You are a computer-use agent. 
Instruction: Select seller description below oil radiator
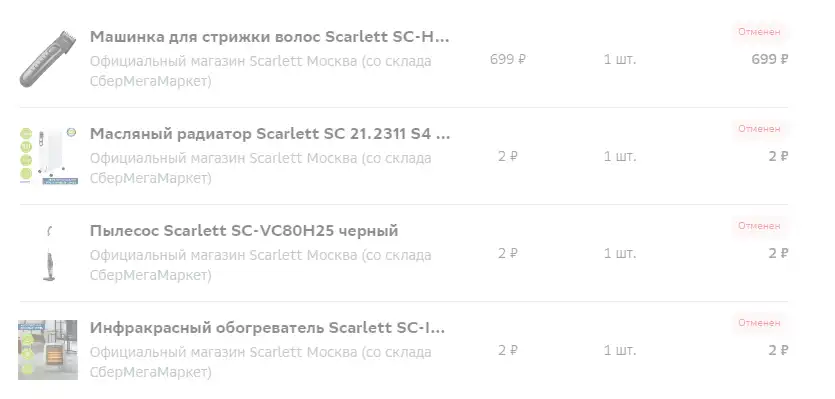coord(260,168)
